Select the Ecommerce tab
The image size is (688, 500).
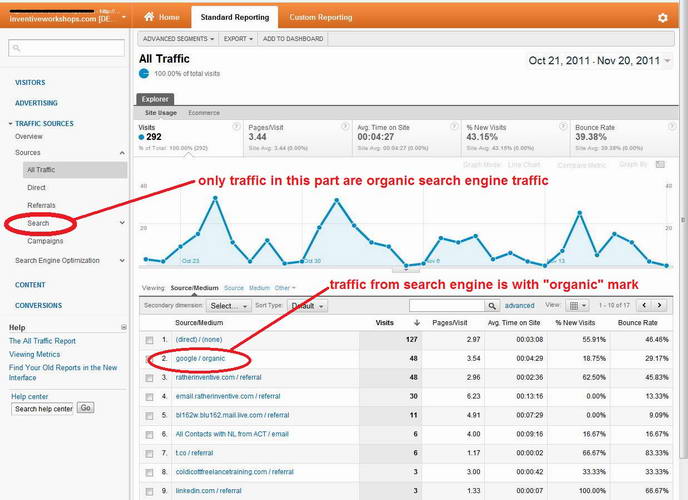tap(203, 113)
